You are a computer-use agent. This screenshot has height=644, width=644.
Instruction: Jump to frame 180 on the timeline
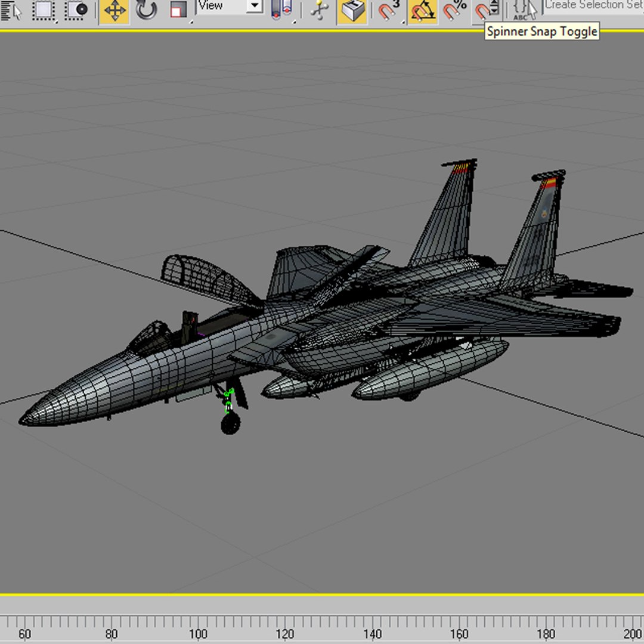pyautogui.click(x=546, y=634)
